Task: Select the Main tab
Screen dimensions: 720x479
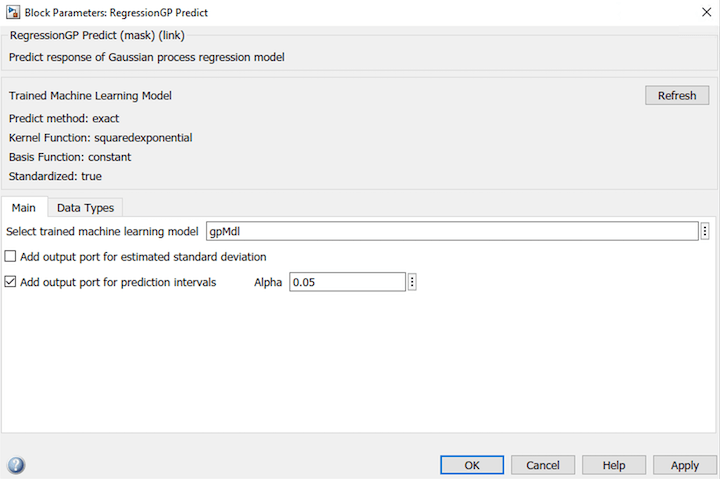Action: point(23,208)
